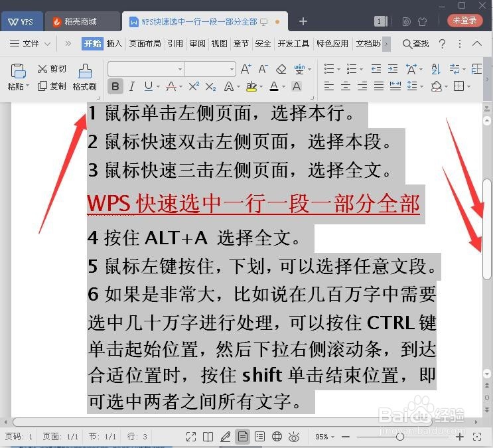The width and height of the screenshot is (493, 448).
Task: Align text left
Action: tap(329, 86)
